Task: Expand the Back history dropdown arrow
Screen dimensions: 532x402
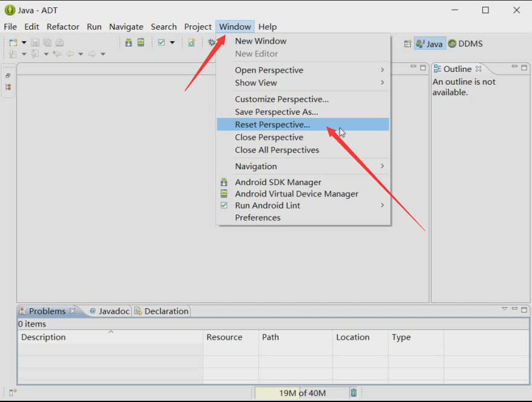Action: (80, 54)
